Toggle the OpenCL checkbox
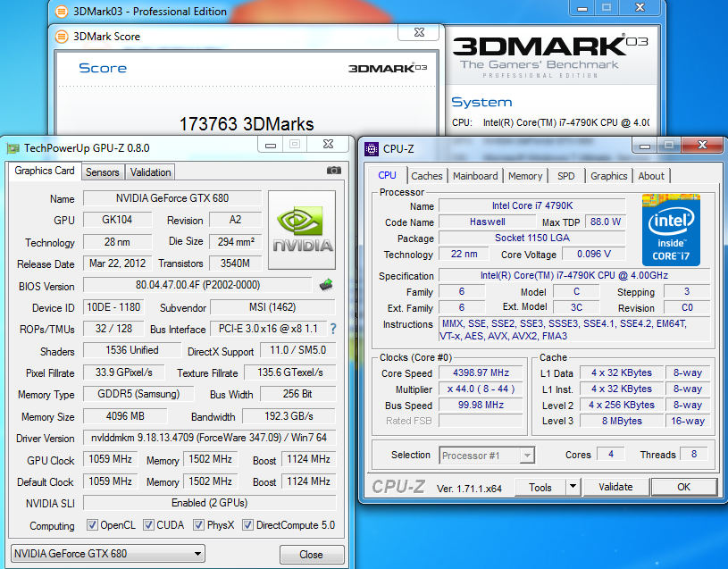This screenshot has width=728, height=569. [x=92, y=525]
